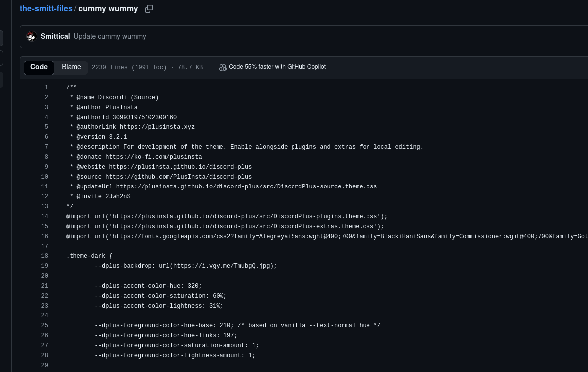The width and height of the screenshot is (588, 372).
Task: Click the '@website' discord-plus URL line
Action: [x=161, y=167]
